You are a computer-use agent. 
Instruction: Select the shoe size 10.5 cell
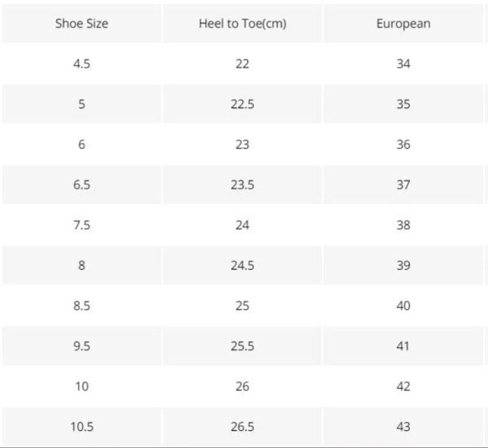(81, 427)
